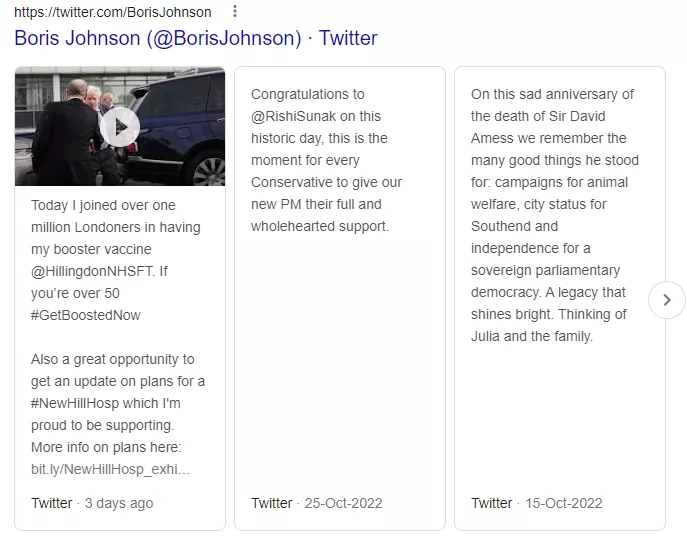Click Twitter source label on third card
687x541 pixels.
click(x=492, y=503)
